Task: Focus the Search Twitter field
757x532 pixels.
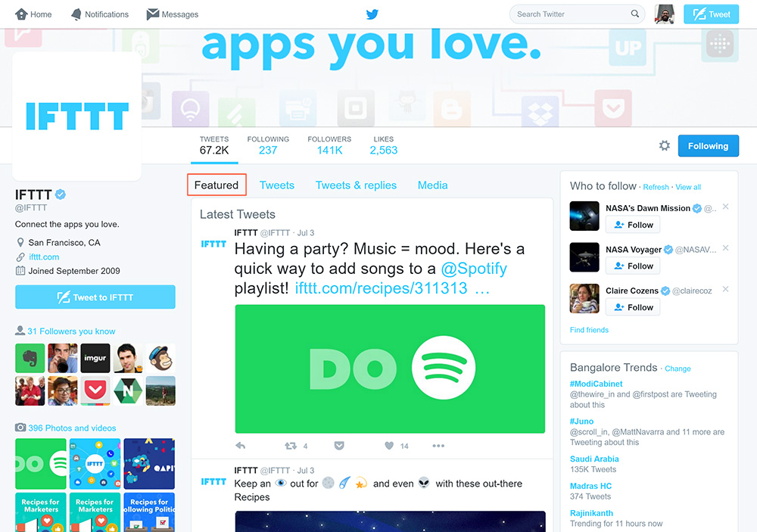Action: tap(577, 14)
